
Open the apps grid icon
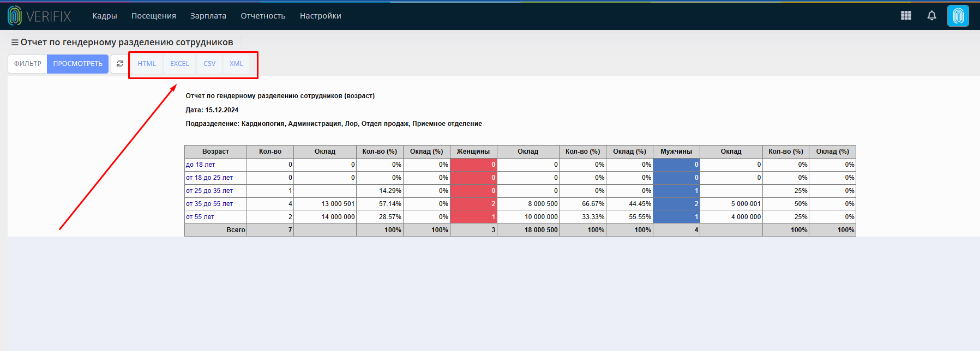tap(906, 16)
